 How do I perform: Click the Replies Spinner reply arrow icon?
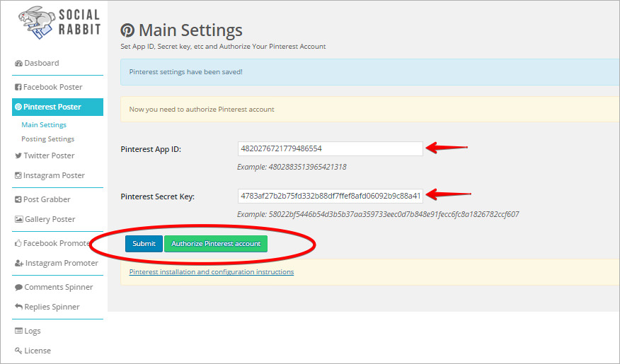click(x=18, y=306)
